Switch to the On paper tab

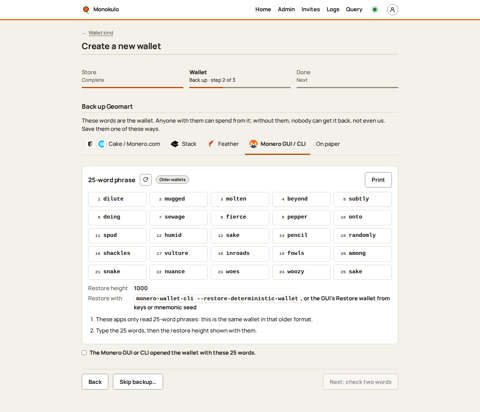tap(328, 144)
